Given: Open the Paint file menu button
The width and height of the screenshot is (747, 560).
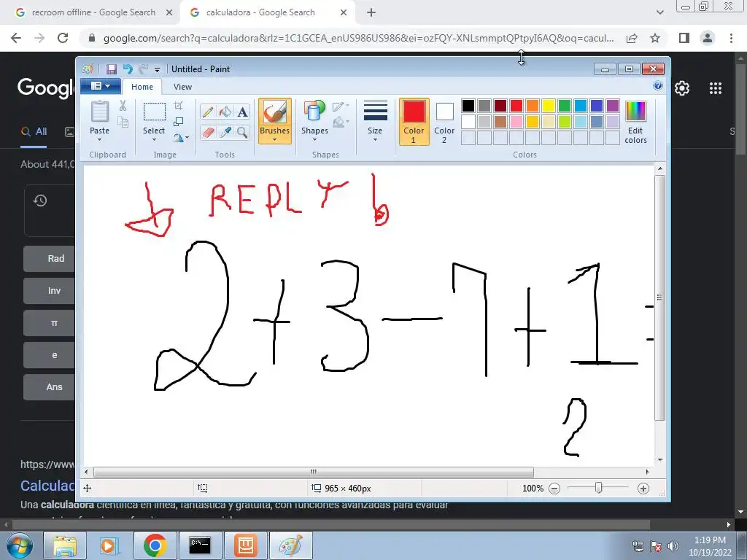Looking at the screenshot, I should click(x=101, y=86).
